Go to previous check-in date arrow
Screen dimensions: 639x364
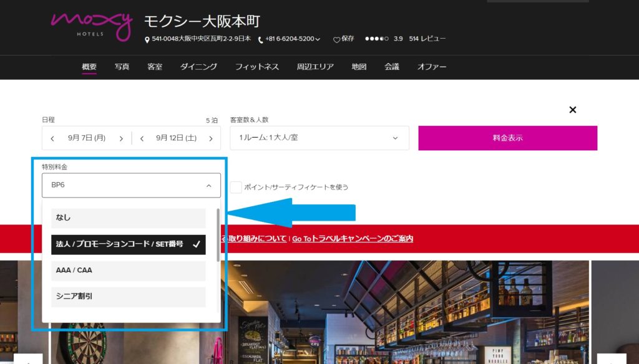[x=52, y=138]
